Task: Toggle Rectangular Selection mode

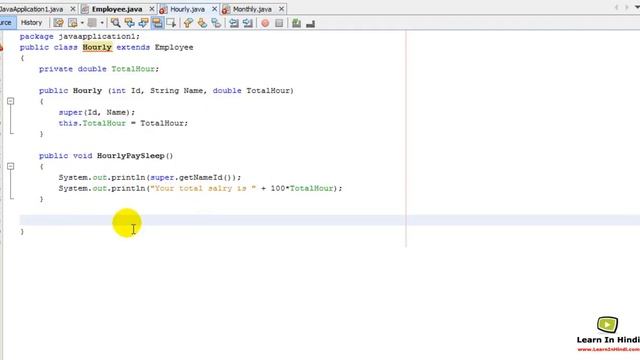Action: point(171,23)
